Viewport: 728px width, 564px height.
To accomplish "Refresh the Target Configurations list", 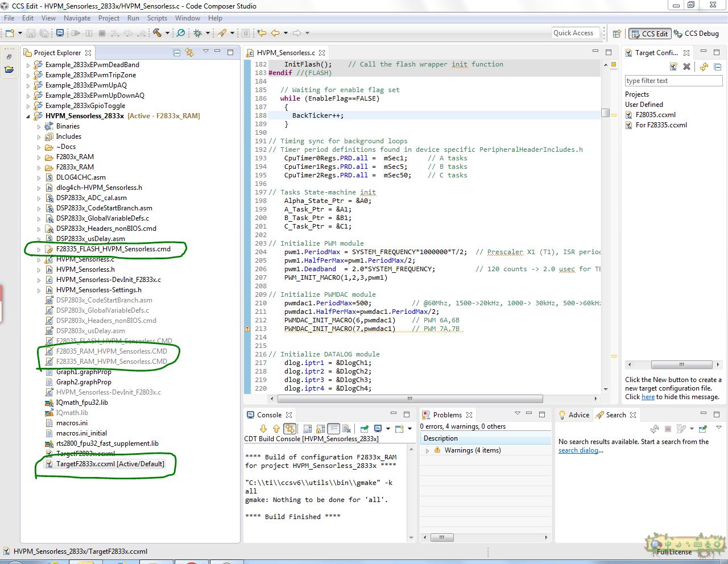I will [704, 67].
